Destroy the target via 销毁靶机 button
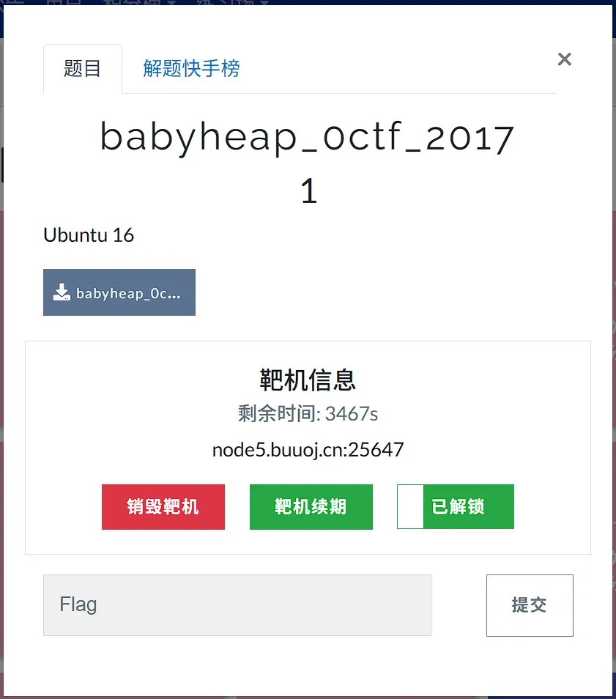Screen dimensions: 616x699 pyautogui.click(x=163, y=507)
